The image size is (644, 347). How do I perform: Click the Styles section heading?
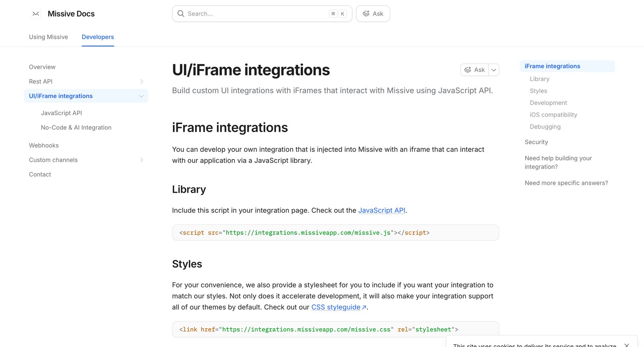click(x=187, y=264)
